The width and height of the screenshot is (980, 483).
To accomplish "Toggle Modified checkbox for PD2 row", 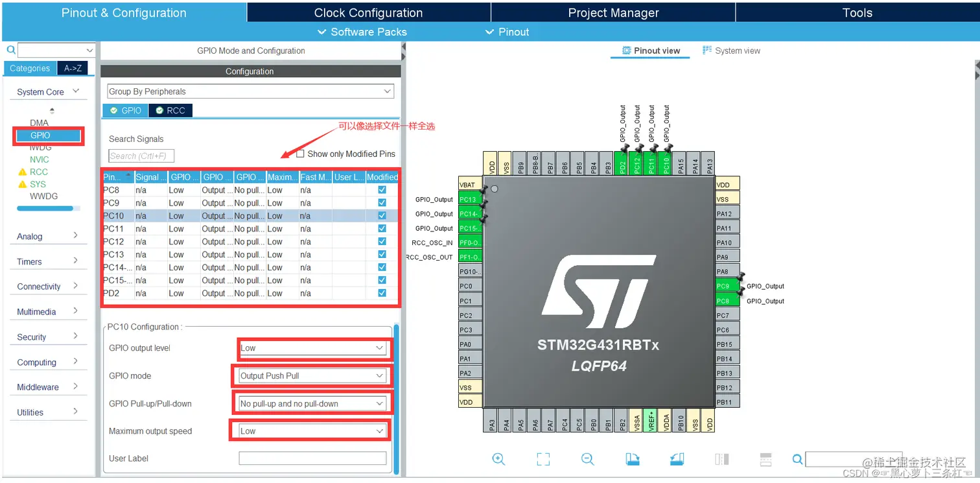I will pos(382,293).
